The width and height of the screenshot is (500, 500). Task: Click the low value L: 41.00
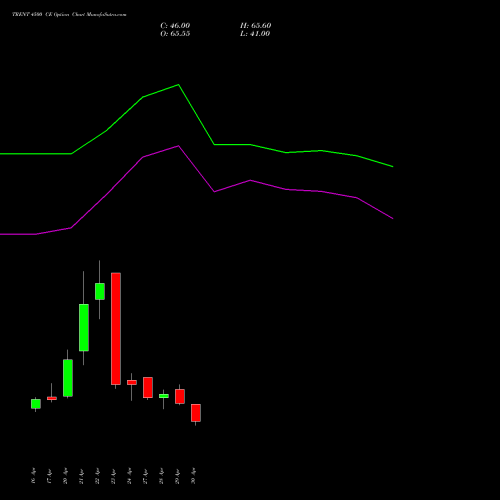pos(255,34)
